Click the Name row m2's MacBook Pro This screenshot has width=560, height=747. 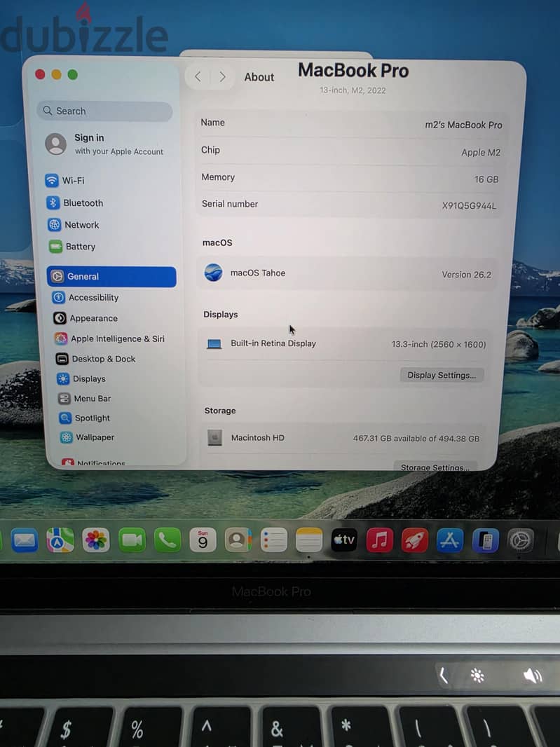[x=351, y=124]
